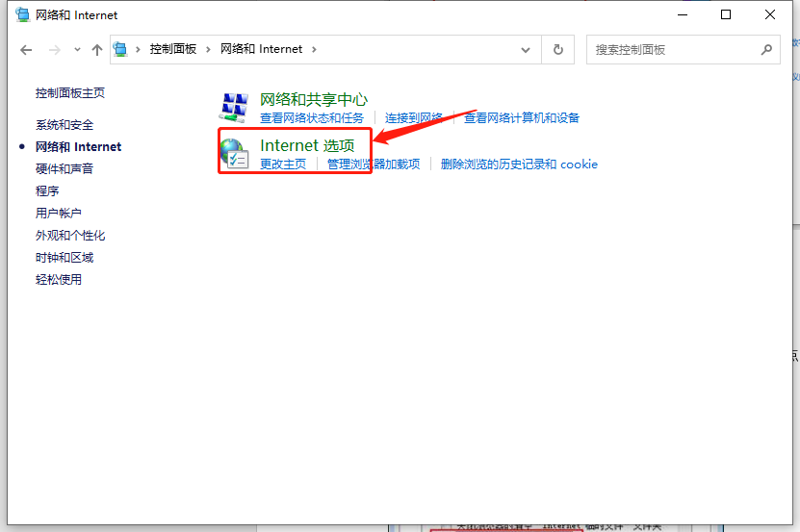This screenshot has width=800, height=532.
Task: Open 系统和安全 category
Action: click(x=65, y=125)
